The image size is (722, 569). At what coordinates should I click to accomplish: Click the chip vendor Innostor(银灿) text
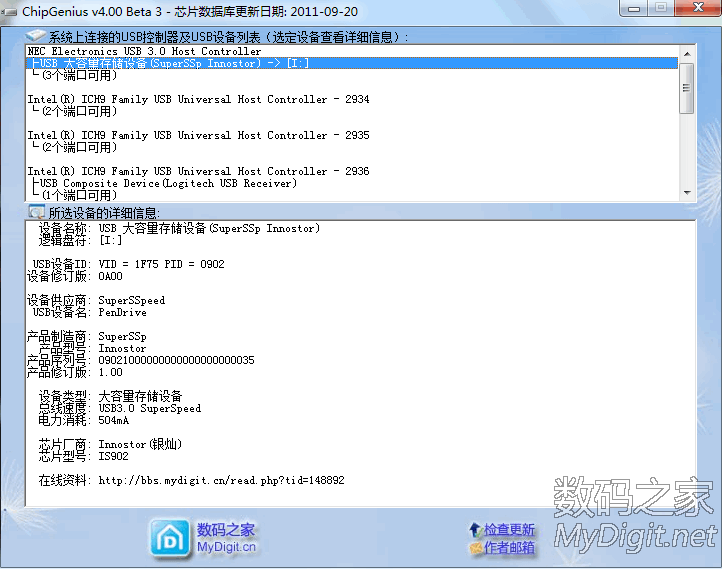[x=140, y=444]
